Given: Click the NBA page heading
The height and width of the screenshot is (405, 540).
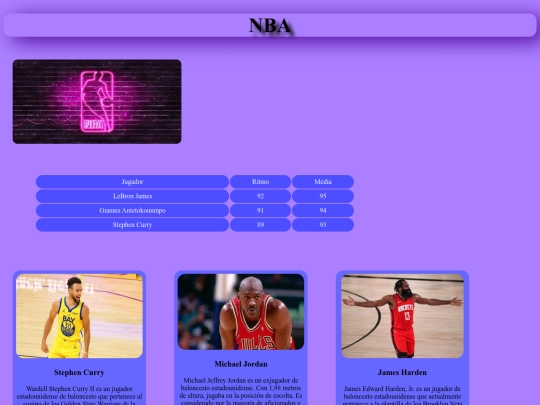Looking at the screenshot, I should (x=270, y=25).
